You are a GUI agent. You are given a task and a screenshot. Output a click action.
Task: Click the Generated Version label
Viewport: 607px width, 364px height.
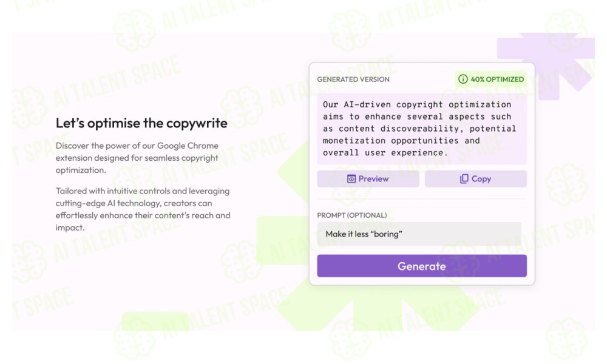tap(353, 79)
